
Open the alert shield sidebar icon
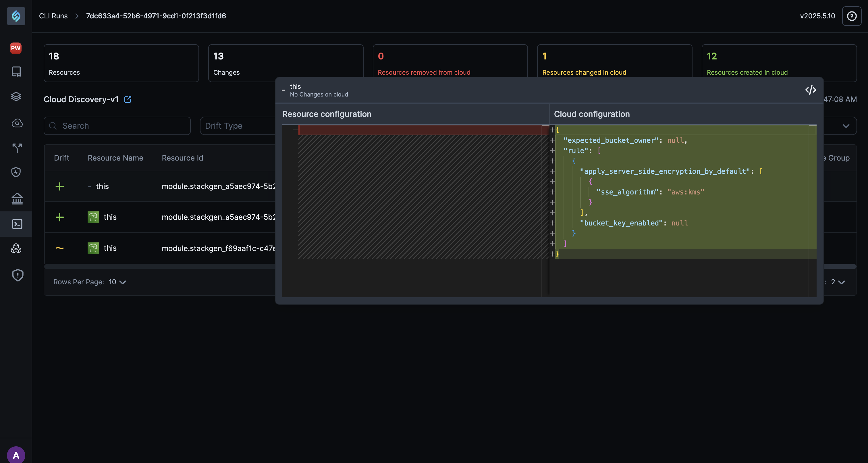click(18, 275)
